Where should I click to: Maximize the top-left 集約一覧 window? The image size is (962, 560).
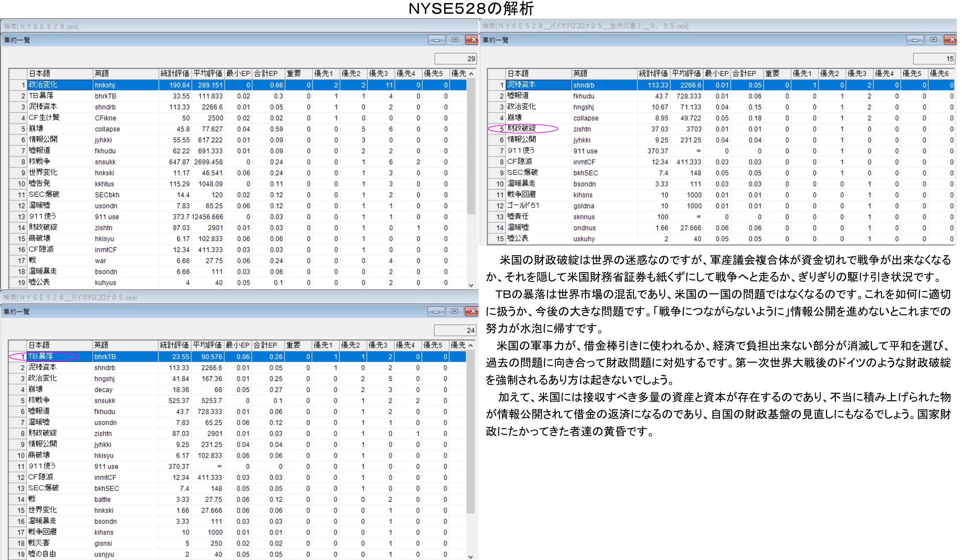pyautogui.click(x=455, y=40)
